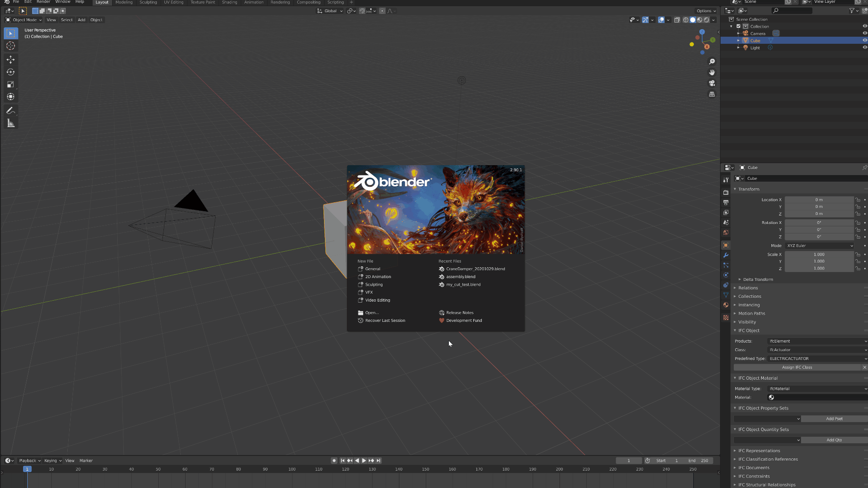Toggle lock on Location X

pyautogui.click(x=858, y=200)
